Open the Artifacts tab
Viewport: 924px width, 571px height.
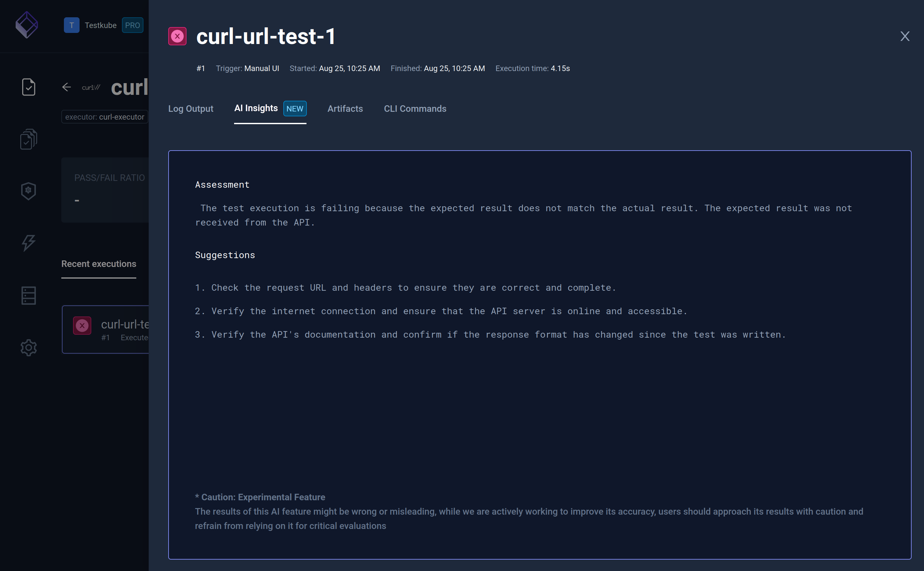coord(345,109)
